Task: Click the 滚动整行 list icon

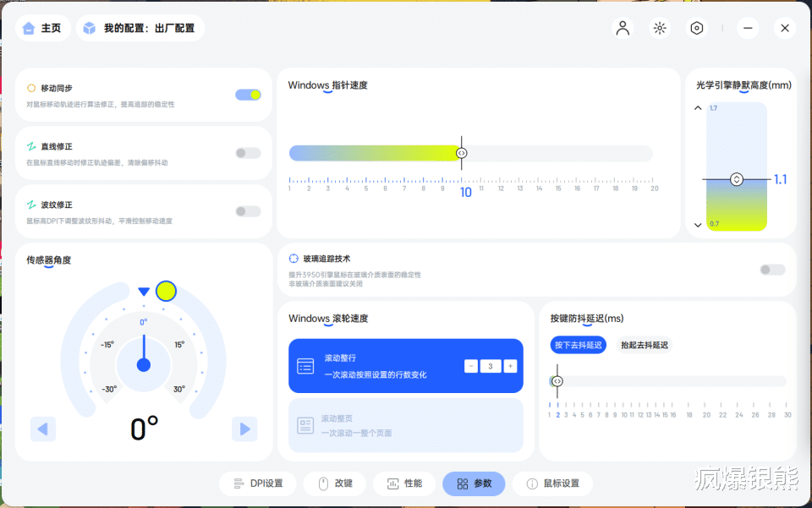Action: [x=305, y=366]
